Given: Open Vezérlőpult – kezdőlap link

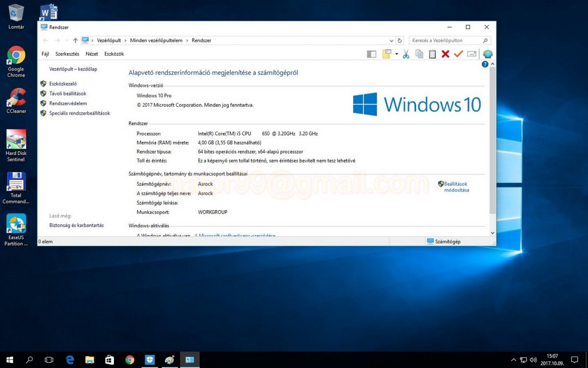Looking at the screenshot, I should pyautogui.click(x=73, y=69).
